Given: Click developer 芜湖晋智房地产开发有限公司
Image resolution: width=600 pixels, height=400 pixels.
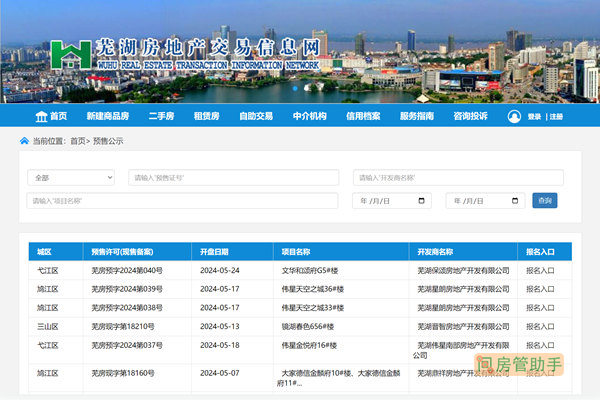Looking at the screenshot, I should (463, 327).
